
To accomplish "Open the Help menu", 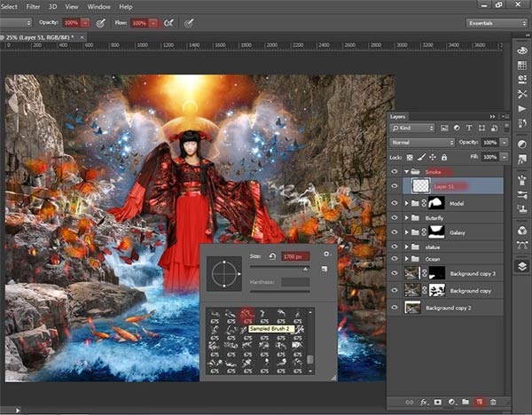I will click(x=126, y=6).
